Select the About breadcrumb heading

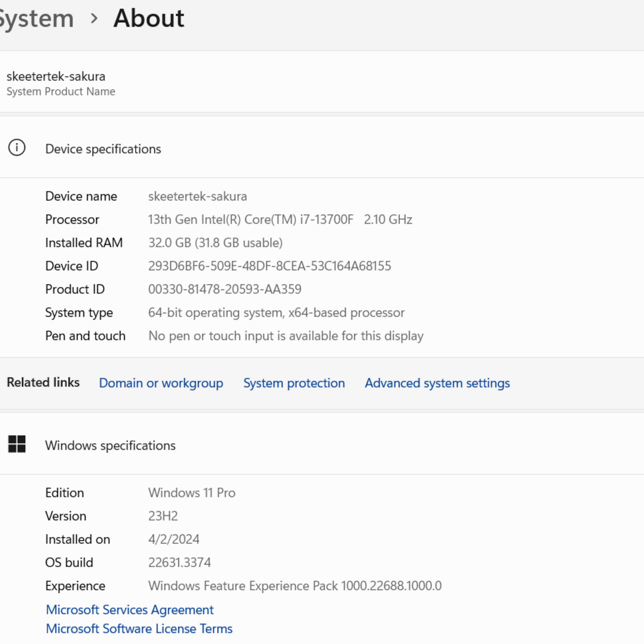pyautogui.click(x=149, y=18)
